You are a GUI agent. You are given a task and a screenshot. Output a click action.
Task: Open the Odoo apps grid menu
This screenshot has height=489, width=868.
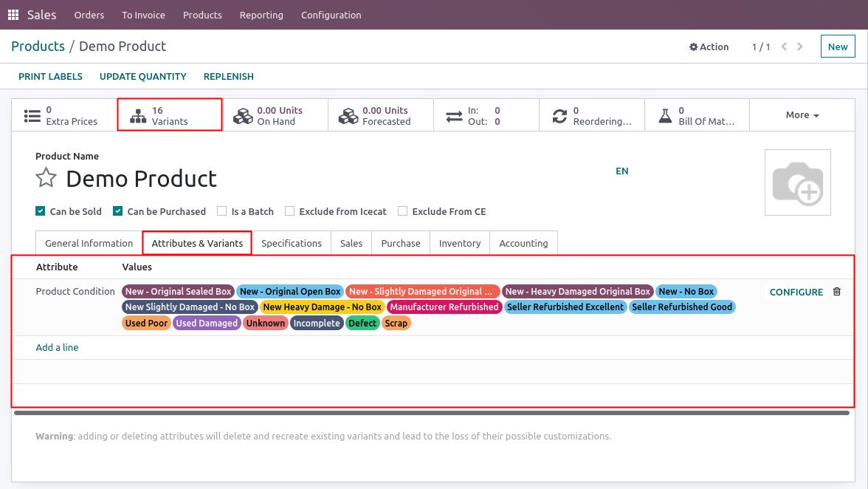pyautogui.click(x=13, y=15)
